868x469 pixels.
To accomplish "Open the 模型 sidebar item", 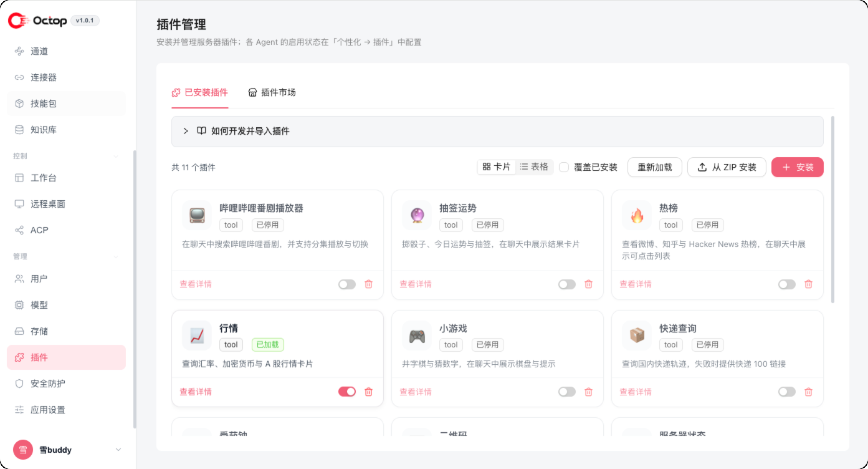I will click(66, 305).
